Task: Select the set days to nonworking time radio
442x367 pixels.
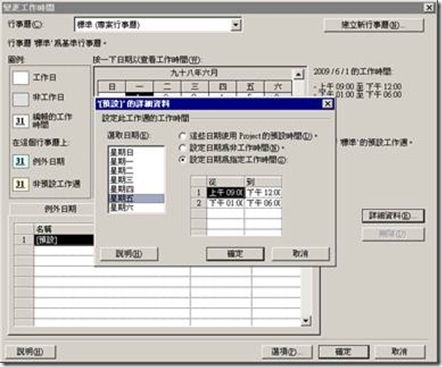Action: pyautogui.click(x=182, y=148)
